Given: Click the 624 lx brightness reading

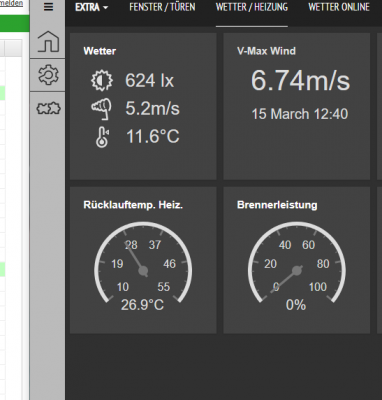Looking at the screenshot, I should pyautogui.click(x=149, y=80).
